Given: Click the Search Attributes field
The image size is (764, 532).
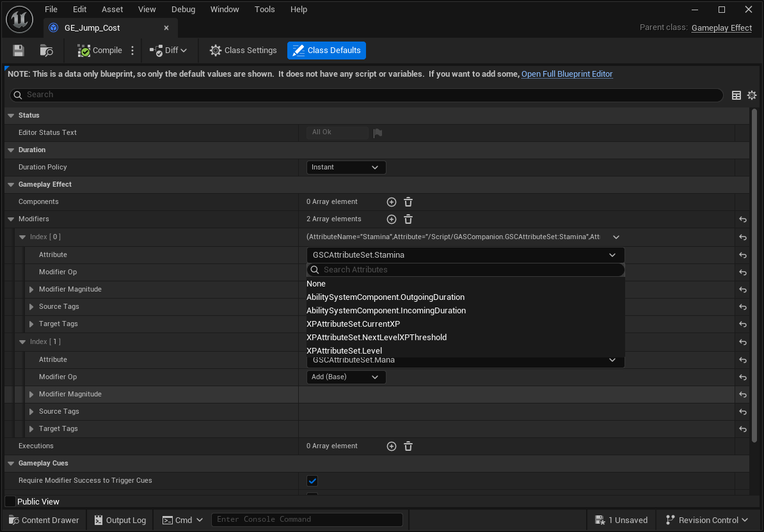Looking at the screenshot, I should 465,270.
